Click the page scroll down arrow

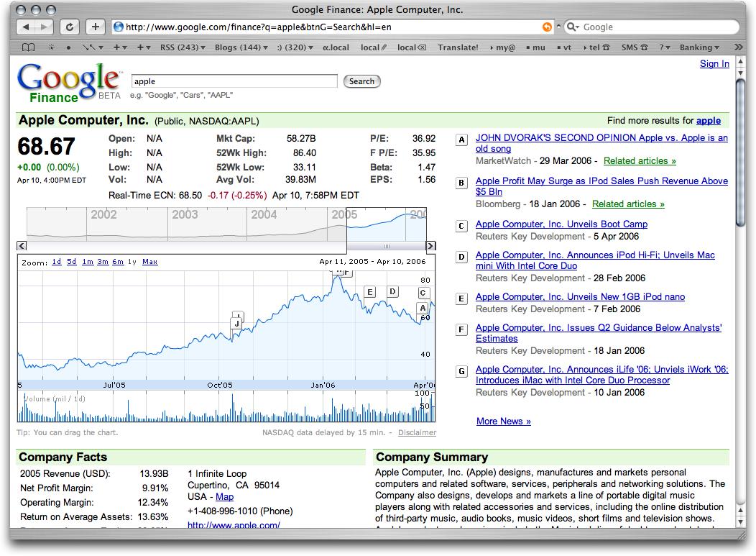tap(741, 521)
